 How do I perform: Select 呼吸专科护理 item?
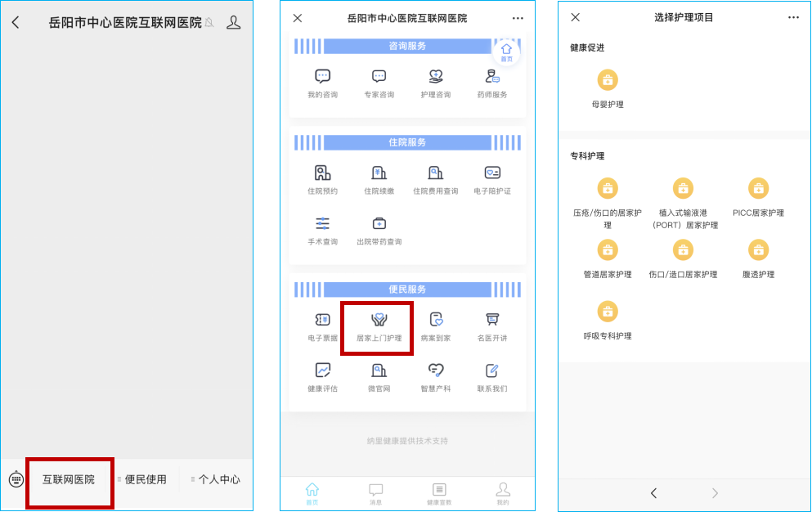(x=608, y=321)
